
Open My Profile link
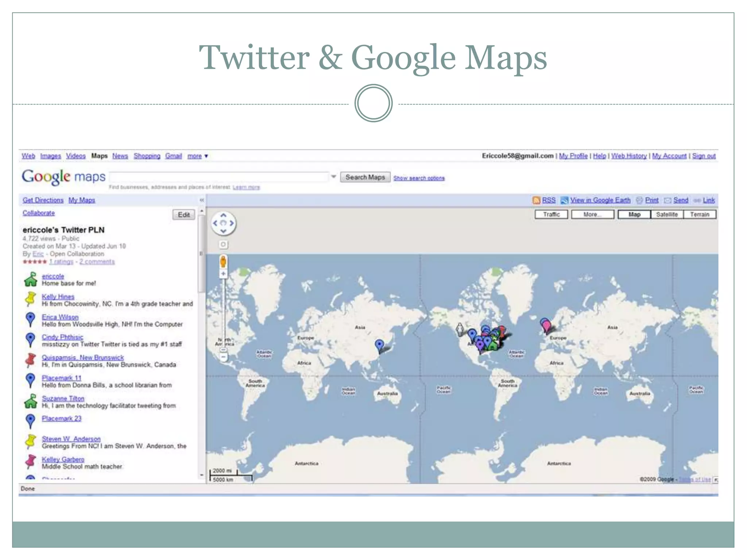click(573, 156)
